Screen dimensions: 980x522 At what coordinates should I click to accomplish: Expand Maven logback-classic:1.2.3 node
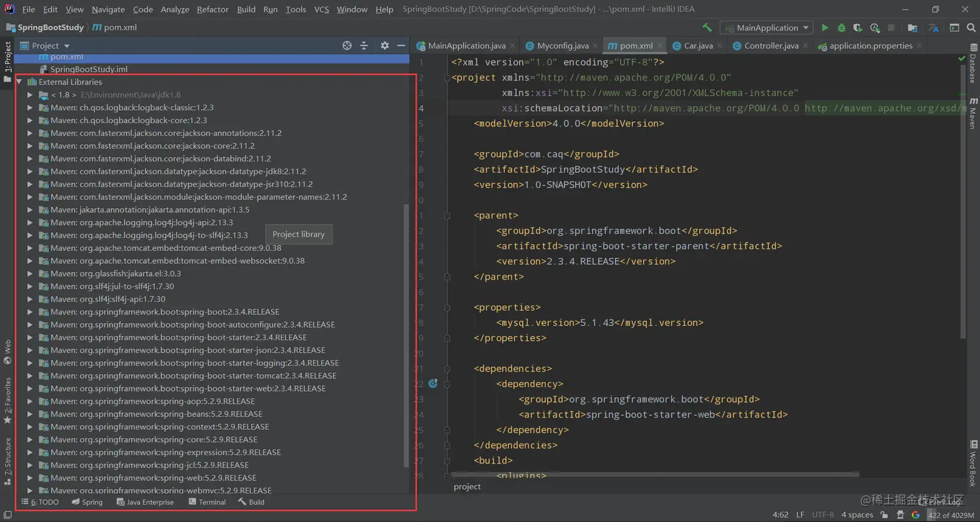point(30,108)
